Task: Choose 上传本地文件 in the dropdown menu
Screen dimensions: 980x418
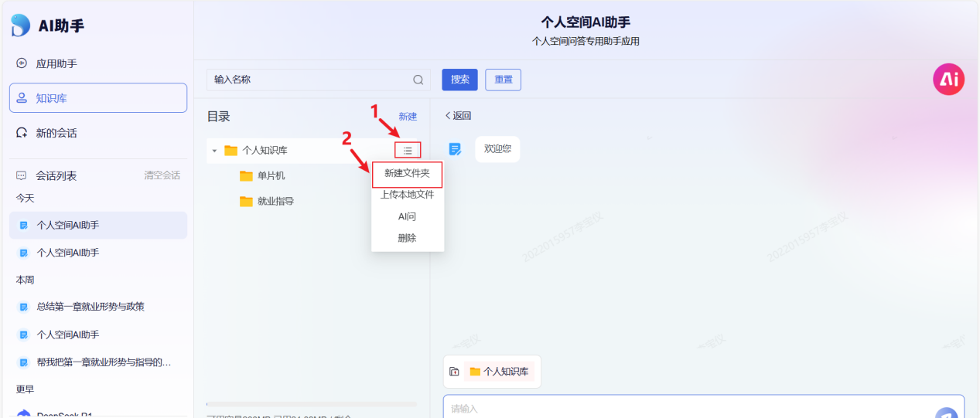Action: click(x=407, y=195)
